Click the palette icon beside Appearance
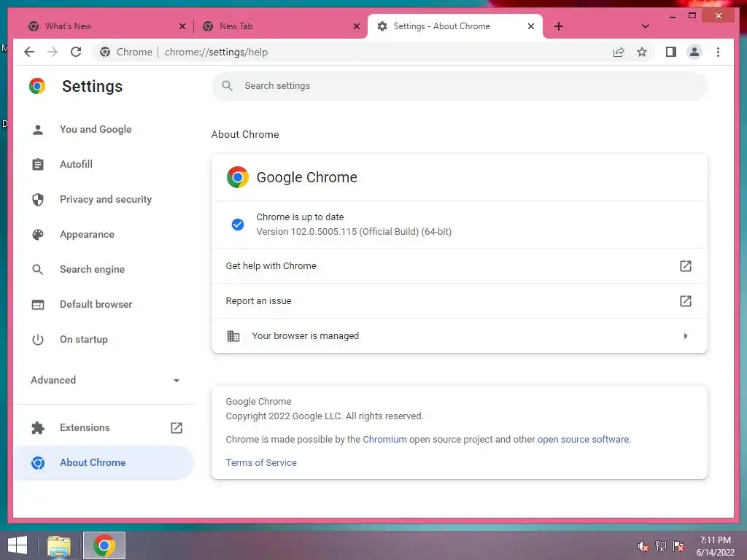Image resolution: width=747 pixels, height=560 pixels. click(x=38, y=234)
